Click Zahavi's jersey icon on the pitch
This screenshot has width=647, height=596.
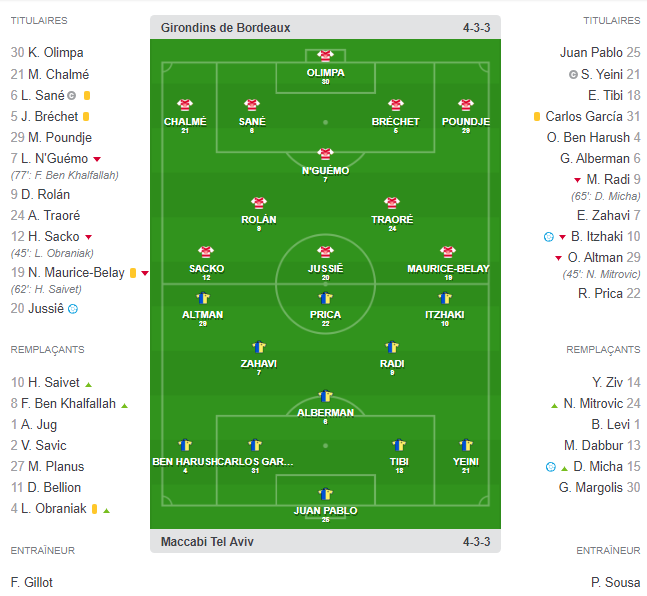[259, 347]
